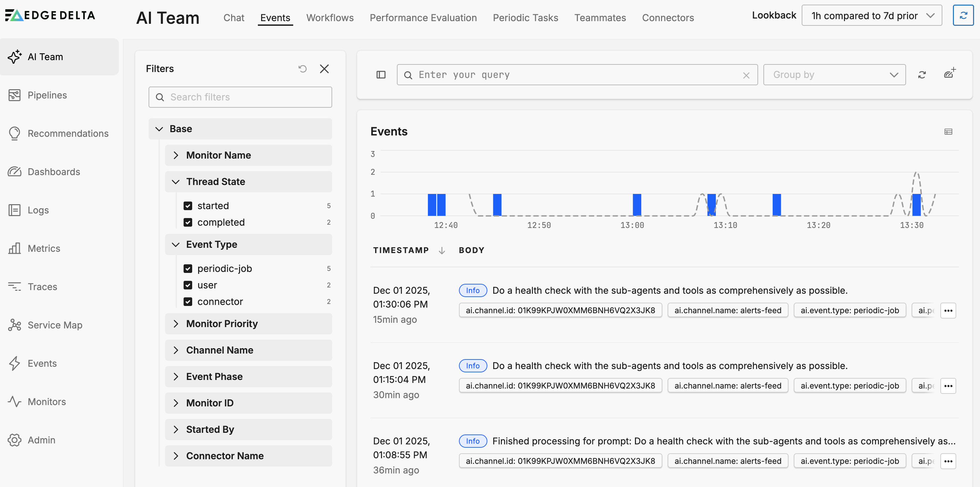The image size is (980, 487).
Task: Toggle the sidebar panel icon beside the query bar
Action: coord(380,75)
